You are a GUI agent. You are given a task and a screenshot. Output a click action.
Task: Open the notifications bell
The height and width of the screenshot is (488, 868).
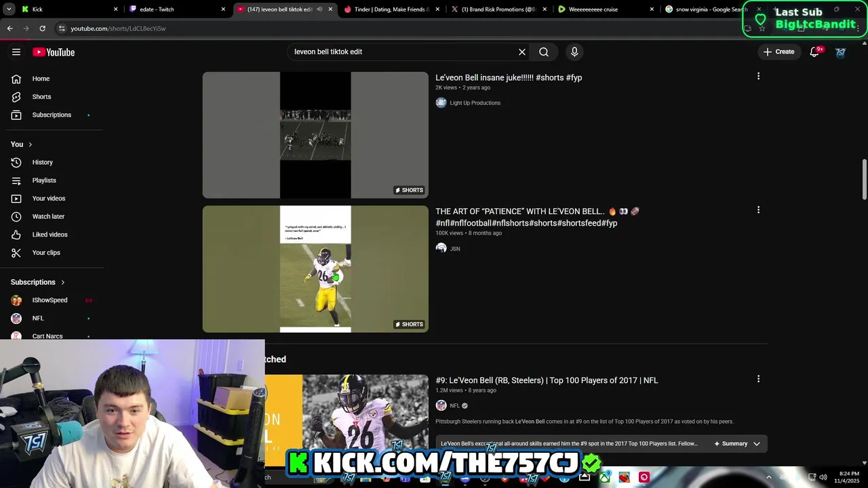click(x=815, y=52)
